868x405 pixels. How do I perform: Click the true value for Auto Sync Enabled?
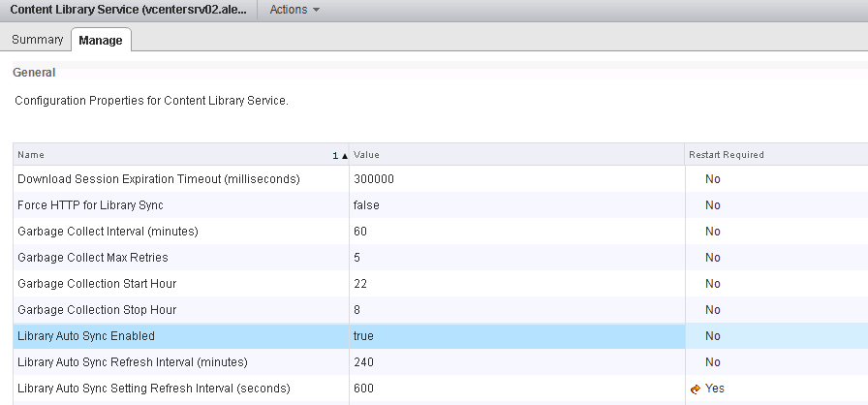point(363,336)
